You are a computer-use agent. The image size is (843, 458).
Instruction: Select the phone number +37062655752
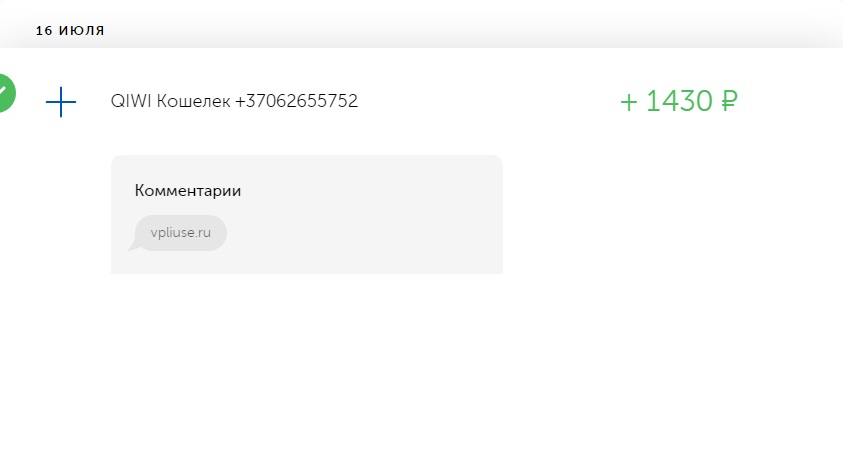(x=296, y=101)
